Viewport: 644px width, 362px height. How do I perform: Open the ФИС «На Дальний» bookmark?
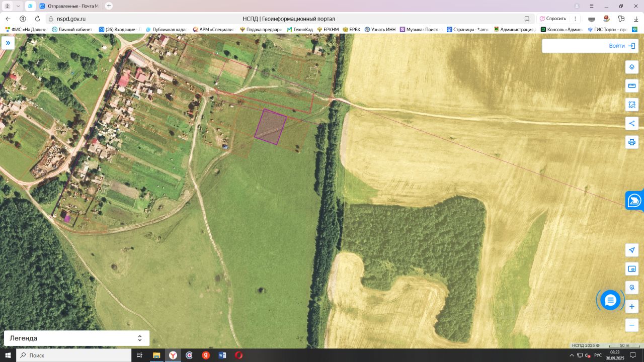pos(26,30)
